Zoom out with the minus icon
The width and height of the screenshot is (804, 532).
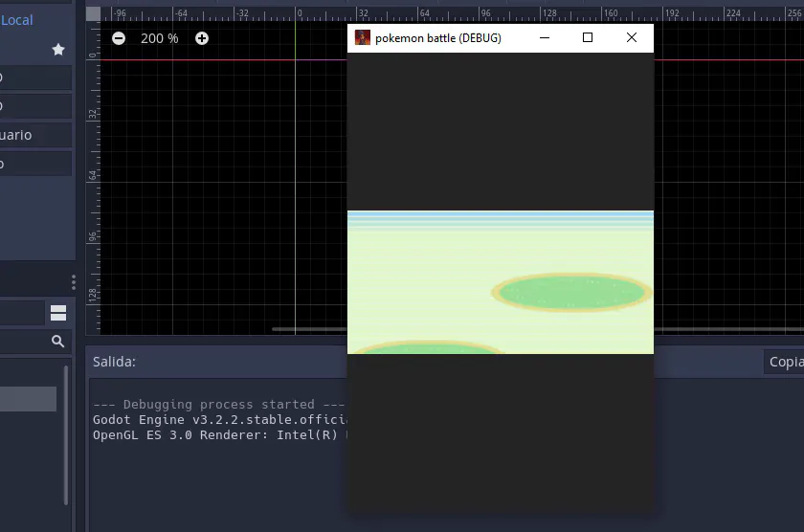(119, 38)
